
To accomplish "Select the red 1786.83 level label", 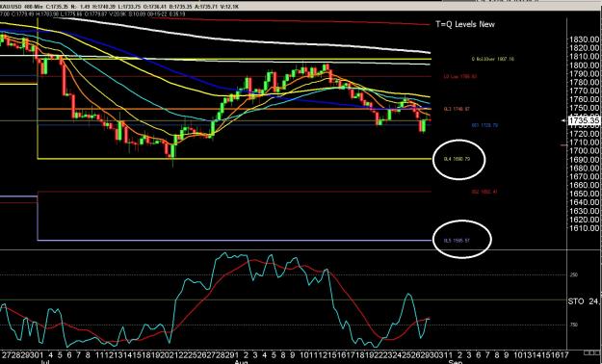I will coord(460,76).
